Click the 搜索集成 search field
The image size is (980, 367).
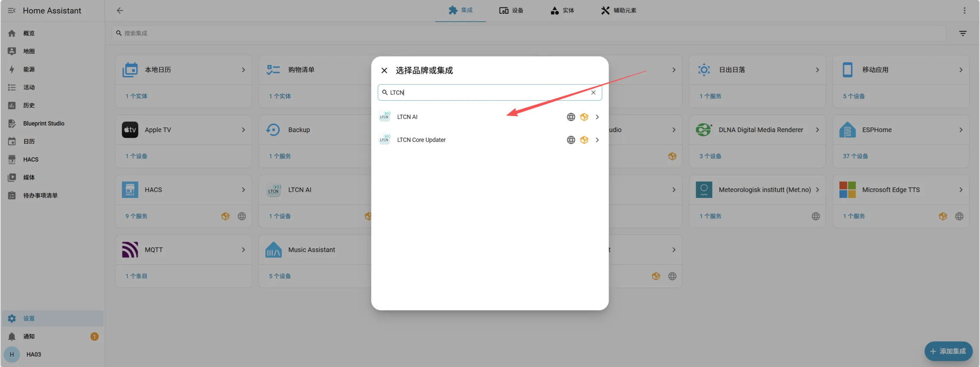[x=529, y=33]
